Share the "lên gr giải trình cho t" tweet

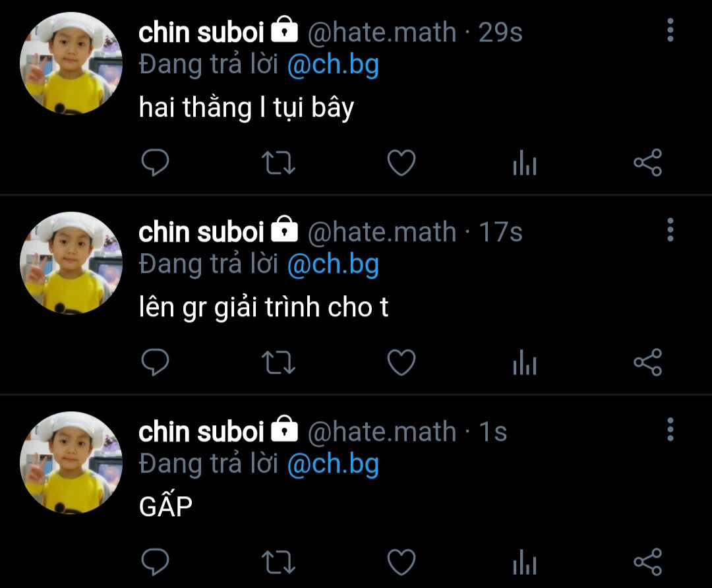648,363
